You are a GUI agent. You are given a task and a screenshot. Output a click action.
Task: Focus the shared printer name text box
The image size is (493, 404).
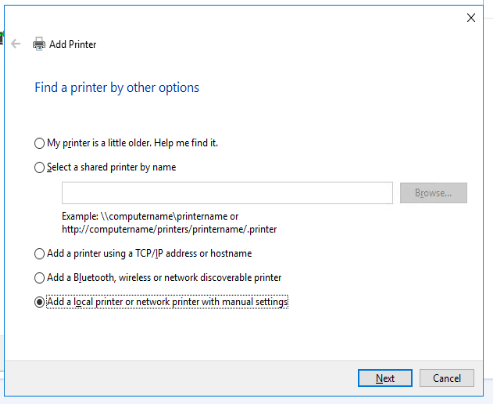(x=227, y=193)
